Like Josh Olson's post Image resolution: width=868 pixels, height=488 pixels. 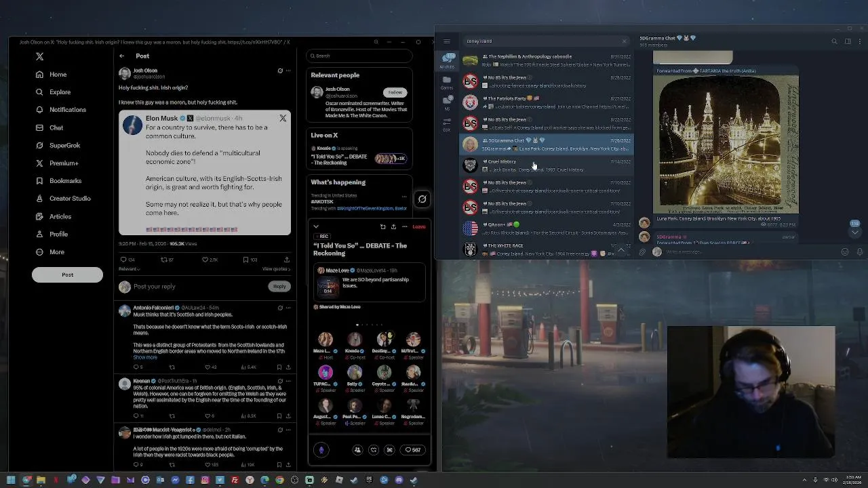(x=205, y=260)
